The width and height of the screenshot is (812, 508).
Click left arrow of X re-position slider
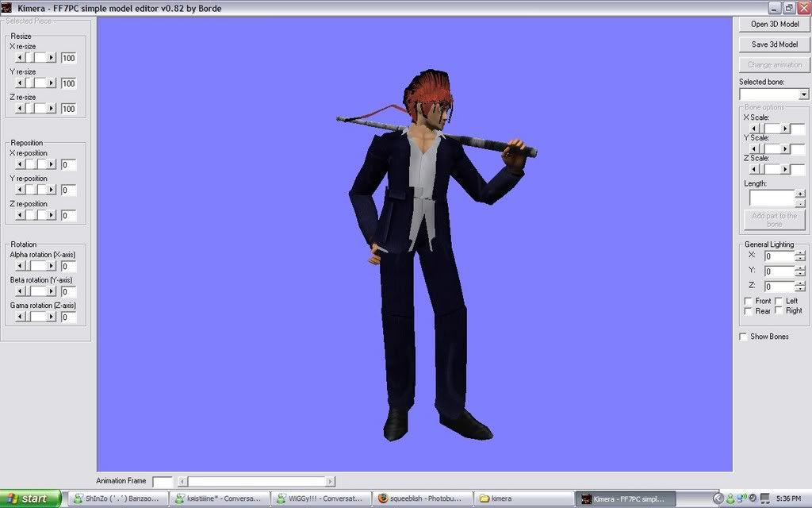pos(20,164)
